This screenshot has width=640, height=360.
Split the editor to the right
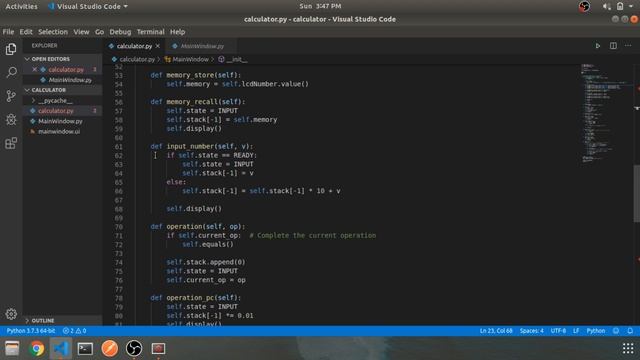(613, 46)
